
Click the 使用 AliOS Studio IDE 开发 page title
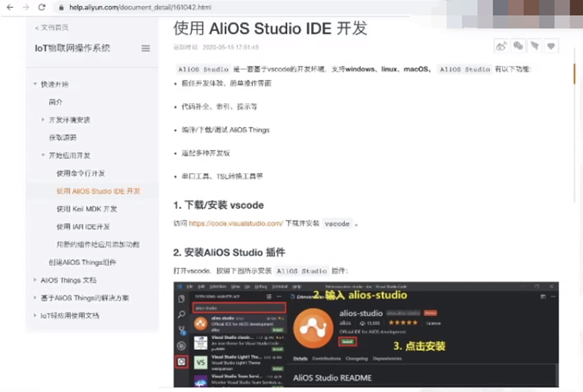(x=270, y=29)
